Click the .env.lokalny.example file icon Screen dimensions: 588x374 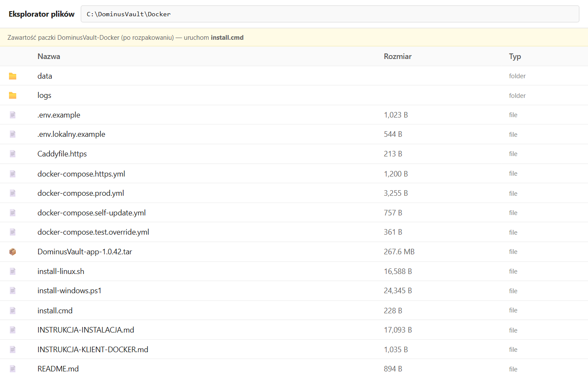(13, 134)
